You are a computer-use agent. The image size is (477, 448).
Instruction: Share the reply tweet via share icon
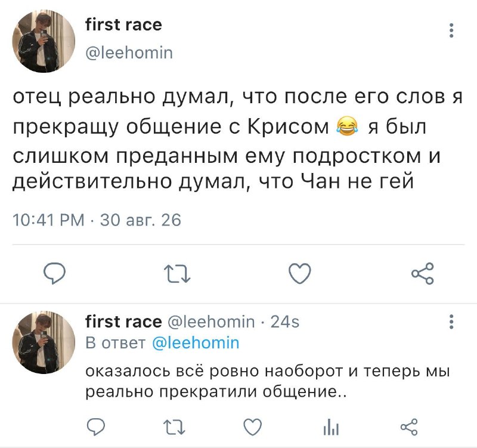[x=409, y=427]
